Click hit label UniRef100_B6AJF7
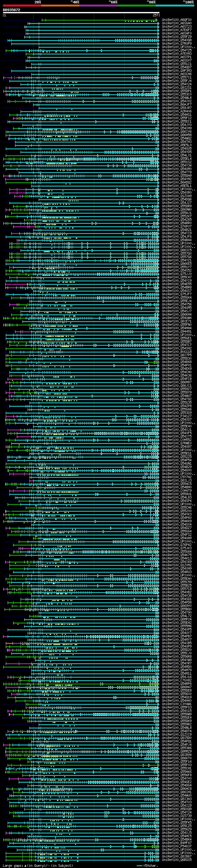This screenshot has width=197, height=868. 177,104
